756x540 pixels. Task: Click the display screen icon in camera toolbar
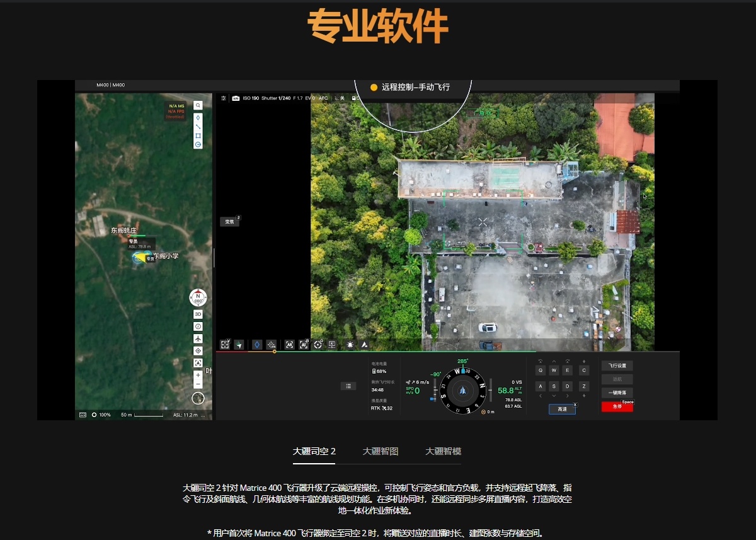pyautogui.click(x=331, y=345)
